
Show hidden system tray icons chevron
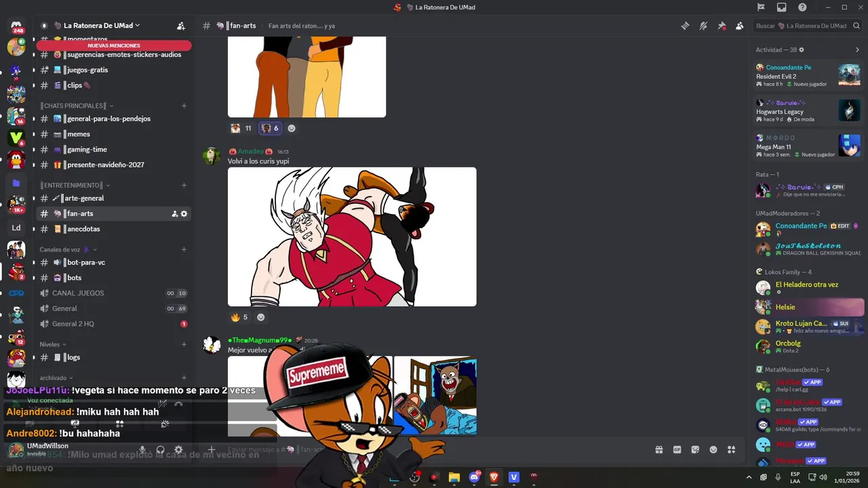(x=749, y=477)
